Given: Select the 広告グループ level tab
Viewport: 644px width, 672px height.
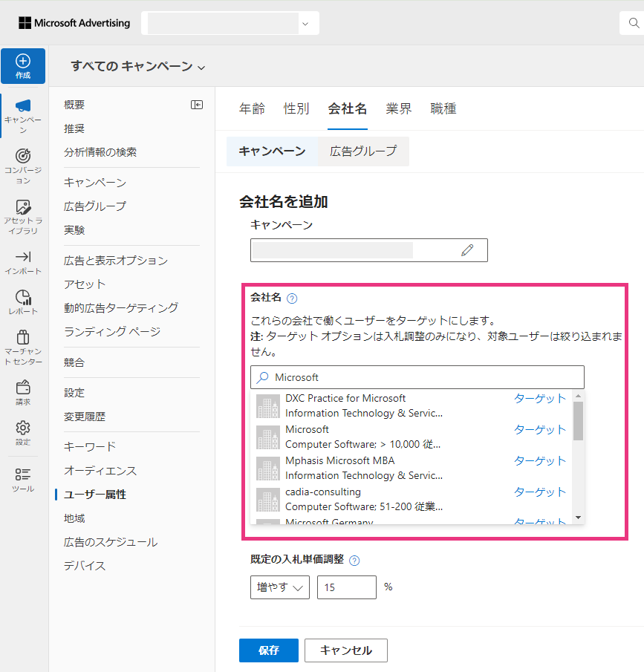Looking at the screenshot, I should tap(363, 151).
